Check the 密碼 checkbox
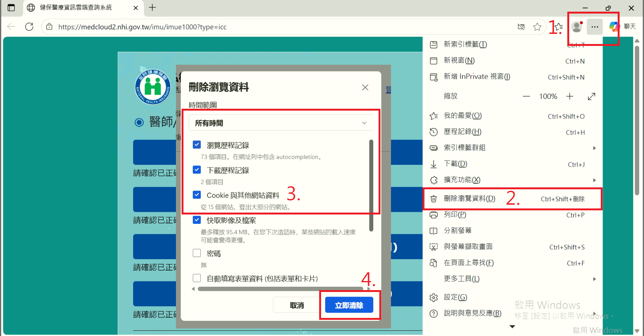The height and width of the screenshot is (336, 644). point(197,253)
